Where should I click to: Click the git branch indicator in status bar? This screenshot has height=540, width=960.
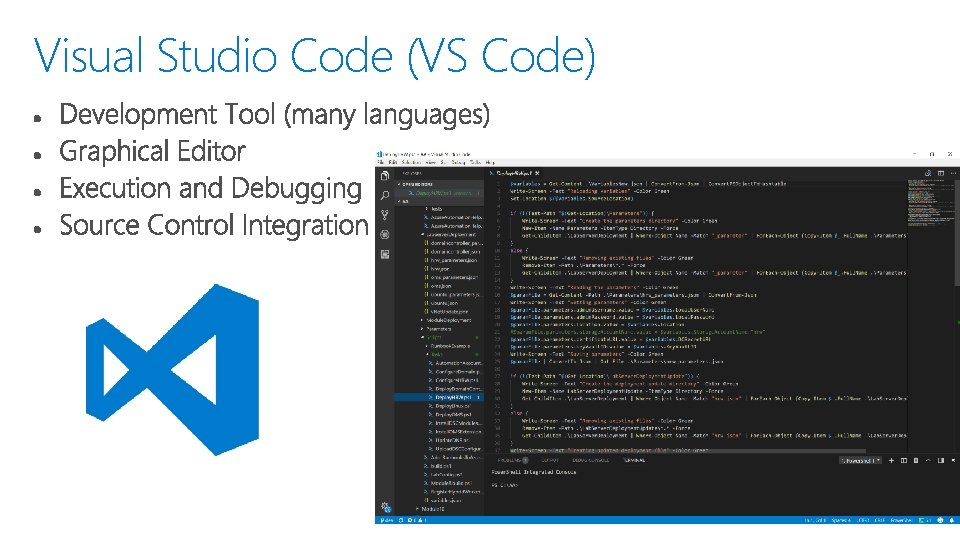click(387, 520)
